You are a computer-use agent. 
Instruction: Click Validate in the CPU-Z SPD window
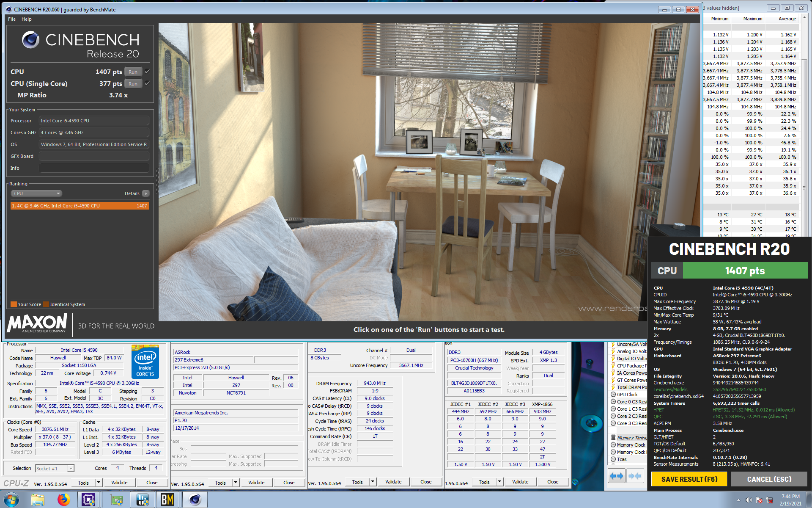pos(520,482)
